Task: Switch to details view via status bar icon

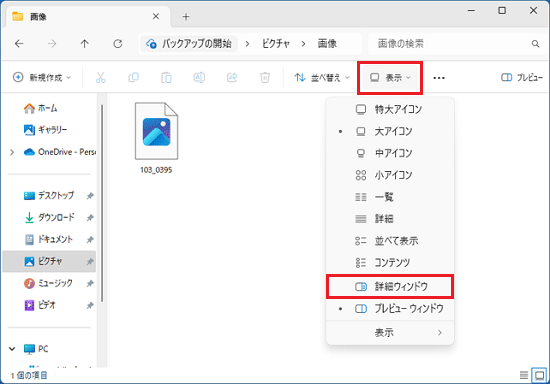Action: 524,376
